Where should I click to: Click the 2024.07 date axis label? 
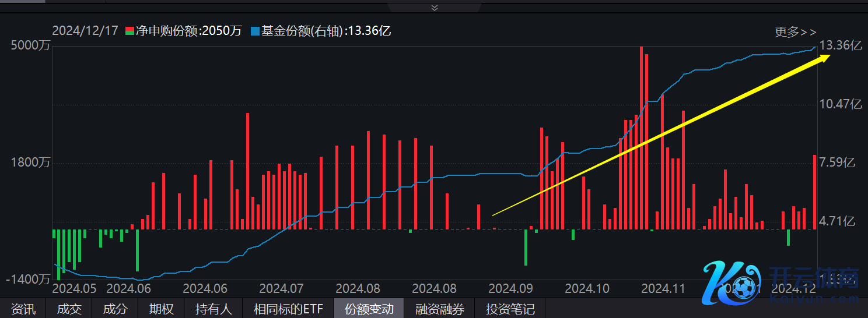tap(281, 288)
